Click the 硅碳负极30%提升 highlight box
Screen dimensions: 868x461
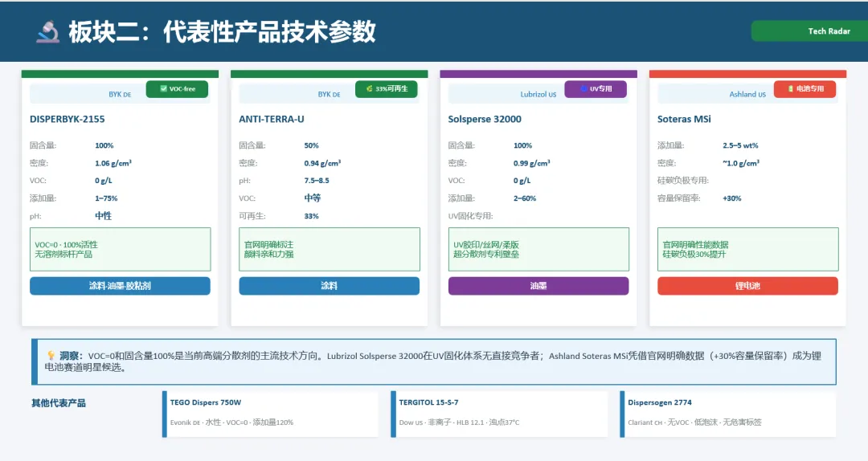pyautogui.click(x=748, y=249)
